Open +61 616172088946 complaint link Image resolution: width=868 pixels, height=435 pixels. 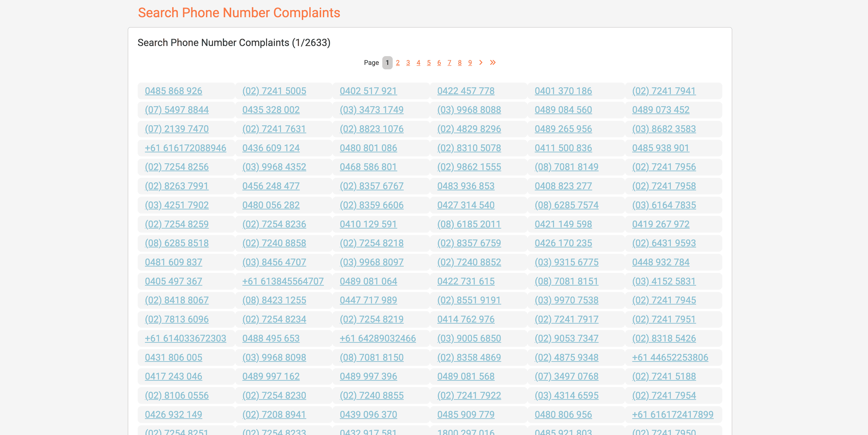(x=185, y=148)
